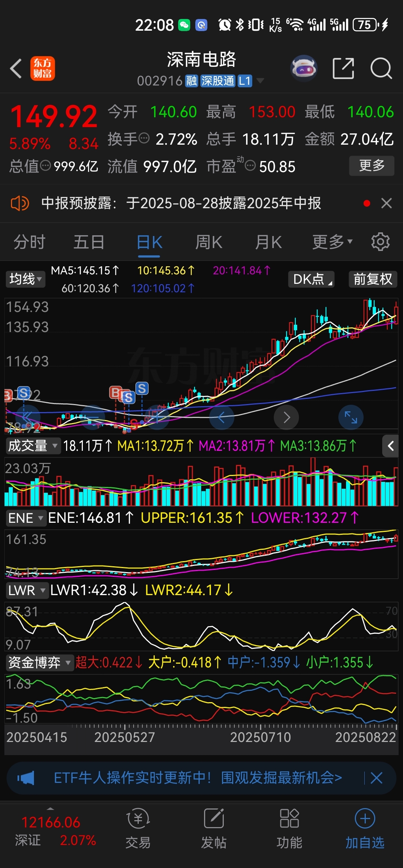Switch to 周K tab
This screenshot has height=868, width=403.
[208, 242]
